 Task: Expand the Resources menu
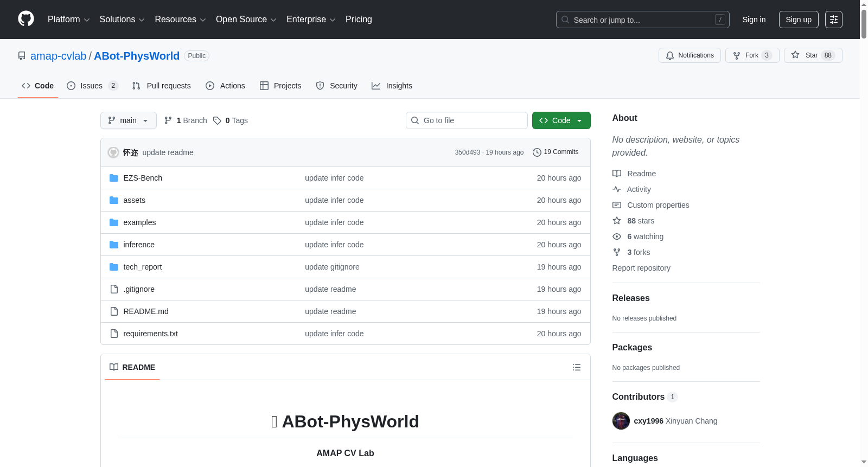coord(180,20)
